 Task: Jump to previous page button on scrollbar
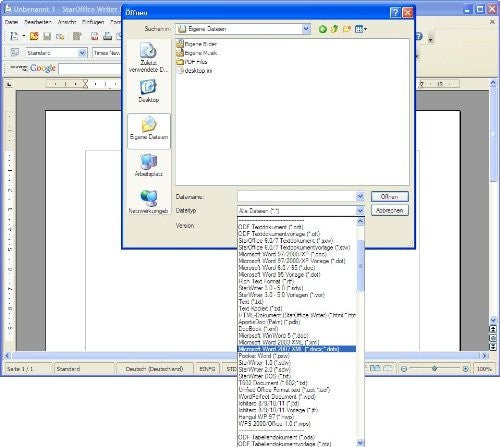coord(493,329)
